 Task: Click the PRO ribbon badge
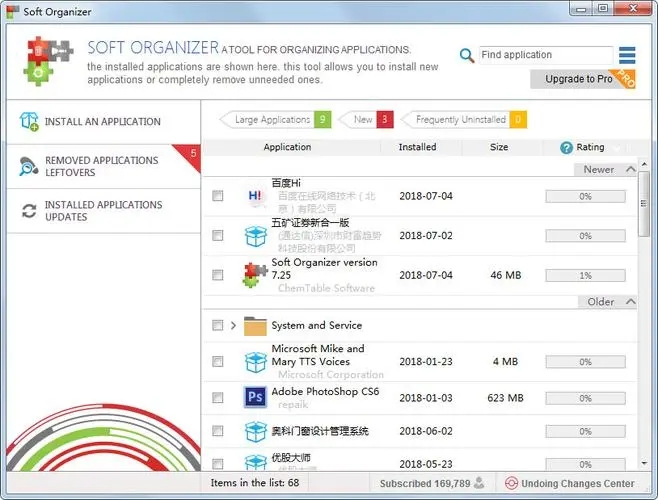pos(625,78)
